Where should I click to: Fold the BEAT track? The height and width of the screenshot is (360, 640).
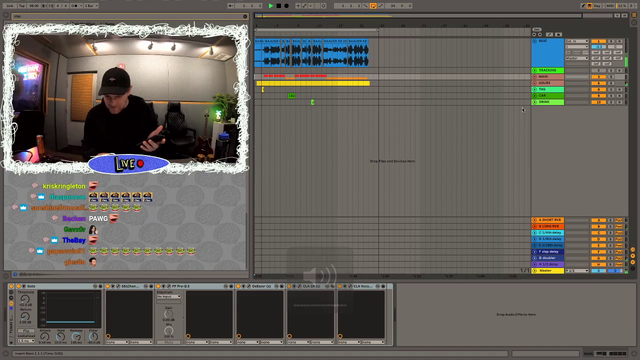(535, 41)
